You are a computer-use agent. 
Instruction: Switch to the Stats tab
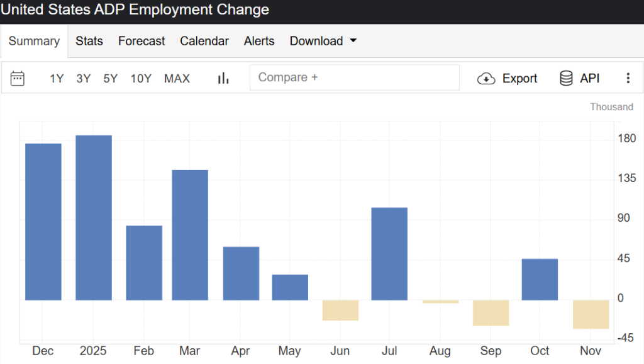pyautogui.click(x=89, y=41)
